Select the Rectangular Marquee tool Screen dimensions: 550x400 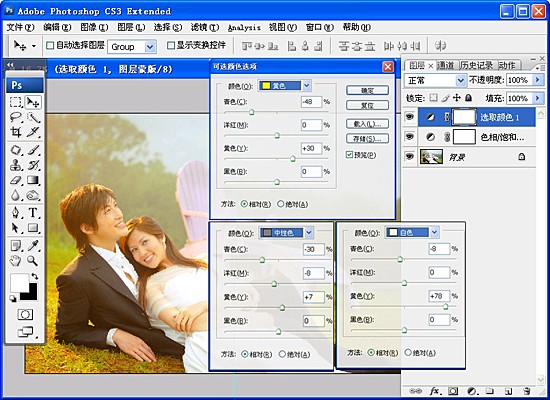[x=16, y=102]
